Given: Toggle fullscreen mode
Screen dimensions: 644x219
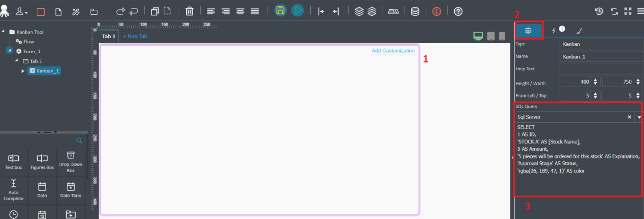Looking at the screenshot, I should pos(628,11).
